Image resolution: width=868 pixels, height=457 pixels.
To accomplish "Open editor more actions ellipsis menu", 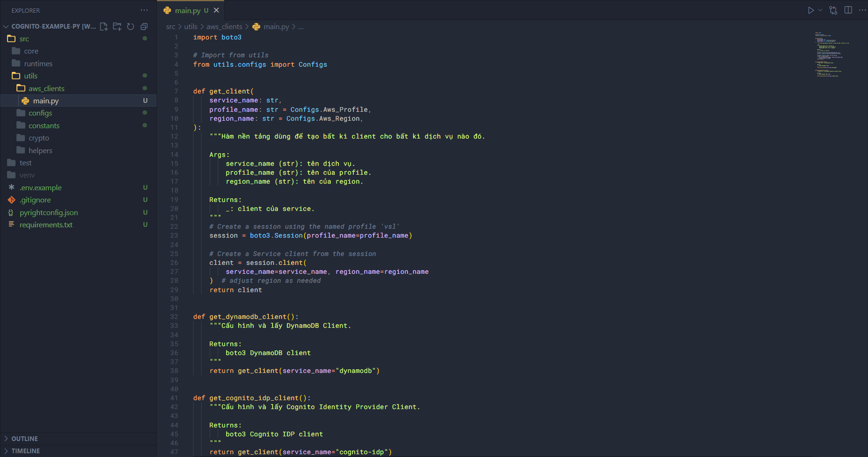I will (862, 10).
